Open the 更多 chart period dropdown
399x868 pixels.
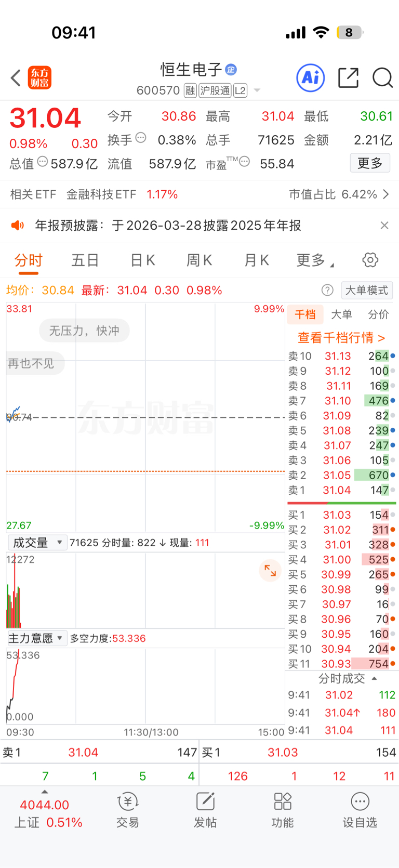(315, 260)
